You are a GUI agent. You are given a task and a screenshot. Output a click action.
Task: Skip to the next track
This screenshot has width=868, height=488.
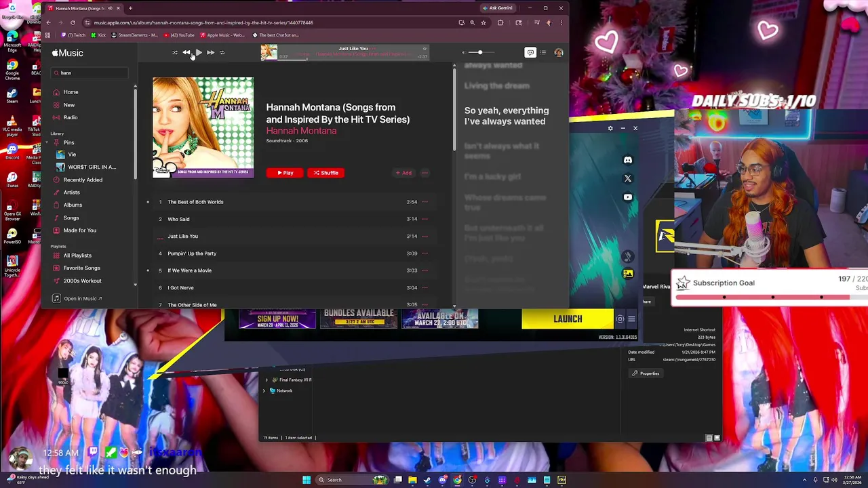pos(210,52)
